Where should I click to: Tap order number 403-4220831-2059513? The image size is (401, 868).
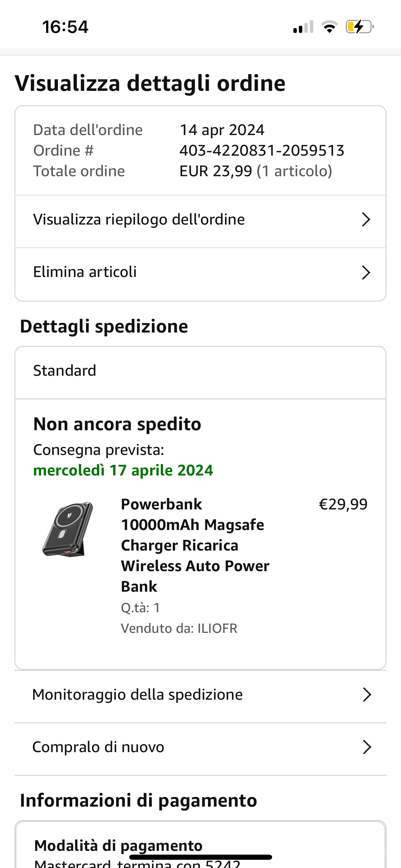(262, 150)
